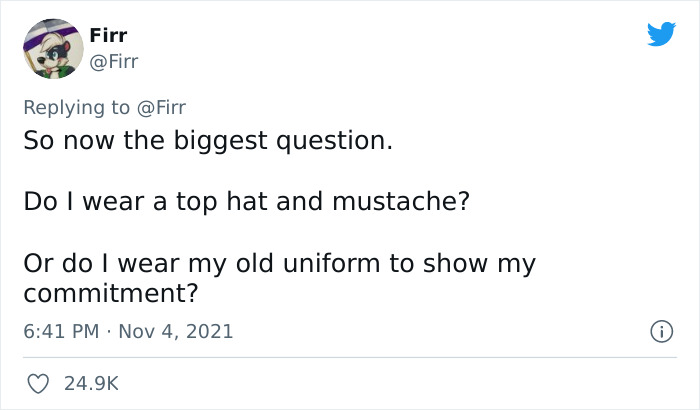Click the word "mustache?" in the tweet
The height and width of the screenshot is (410, 700).
(x=397, y=202)
